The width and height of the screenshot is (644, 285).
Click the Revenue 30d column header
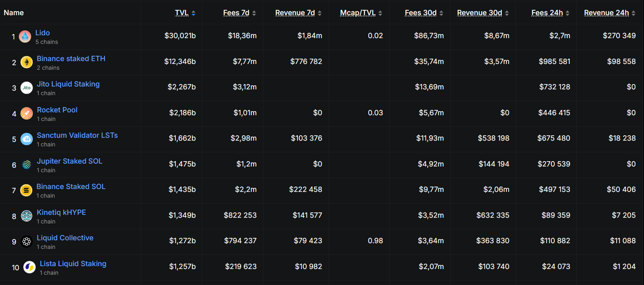[x=480, y=13]
